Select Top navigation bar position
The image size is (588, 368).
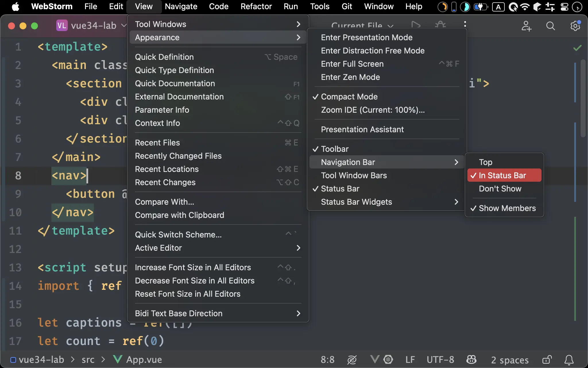tap(504, 162)
